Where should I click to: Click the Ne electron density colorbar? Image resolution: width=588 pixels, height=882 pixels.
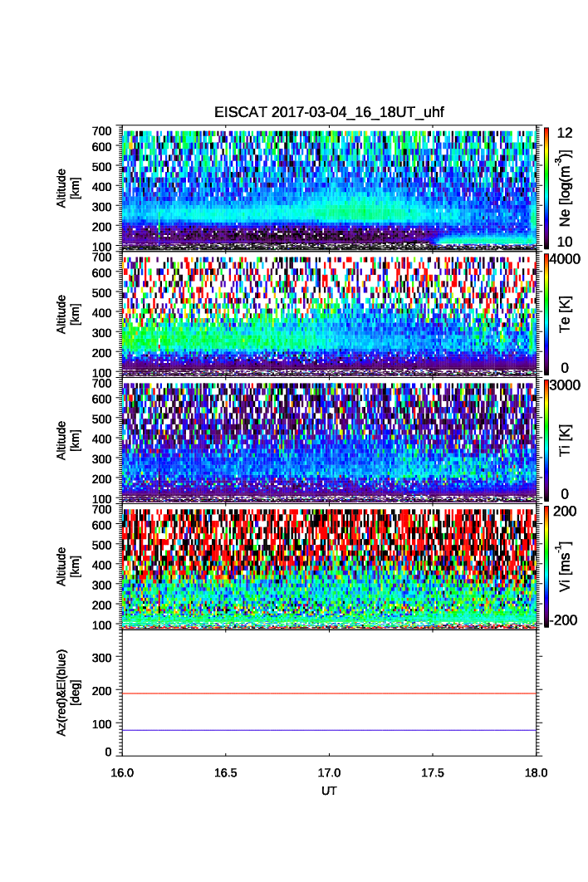545,187
